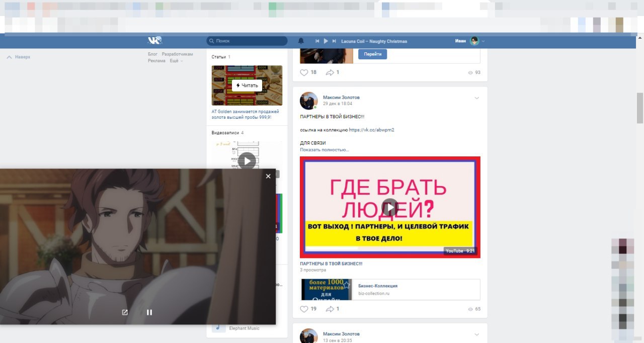Screen dimensions: 644x343
Task: Open Максим Золотов name on 29 дек post
Action: (x=341, y=97)
